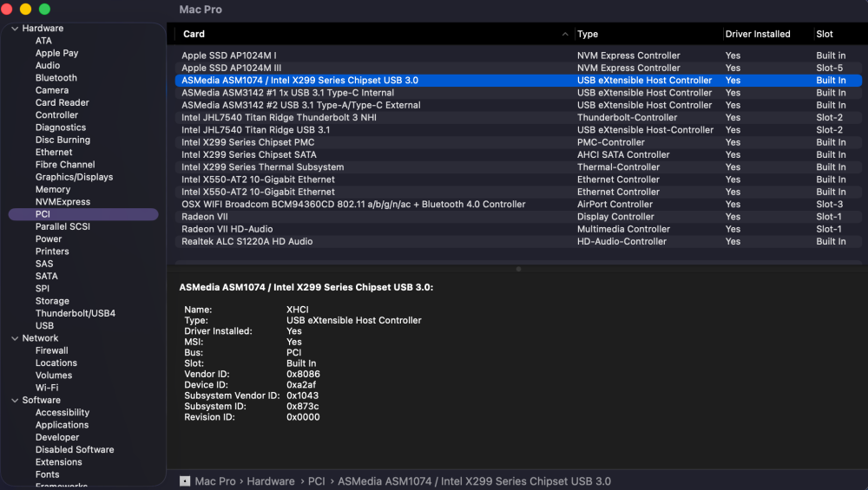Select Extensions under Software
The width and height of the screenshot is (868, 490).
pyautogui.click(x=59, y=461)
